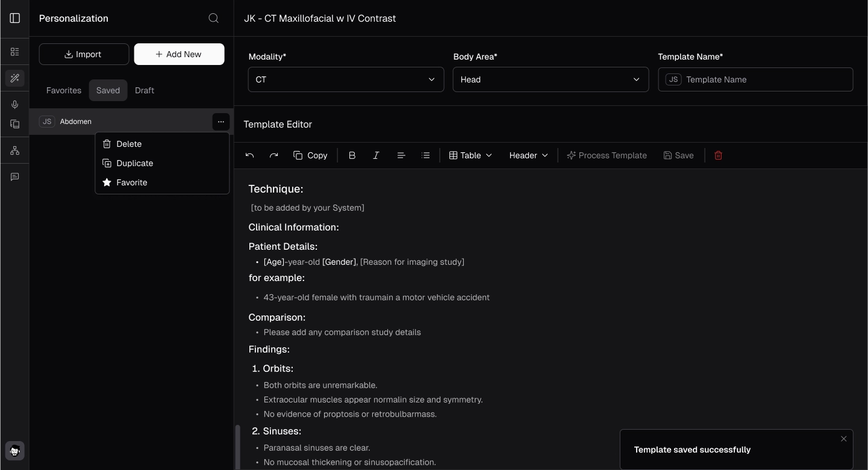Viewport: 868px width, 470px height.
Task: Click the Process Template button
Action: tap(607, 155)
